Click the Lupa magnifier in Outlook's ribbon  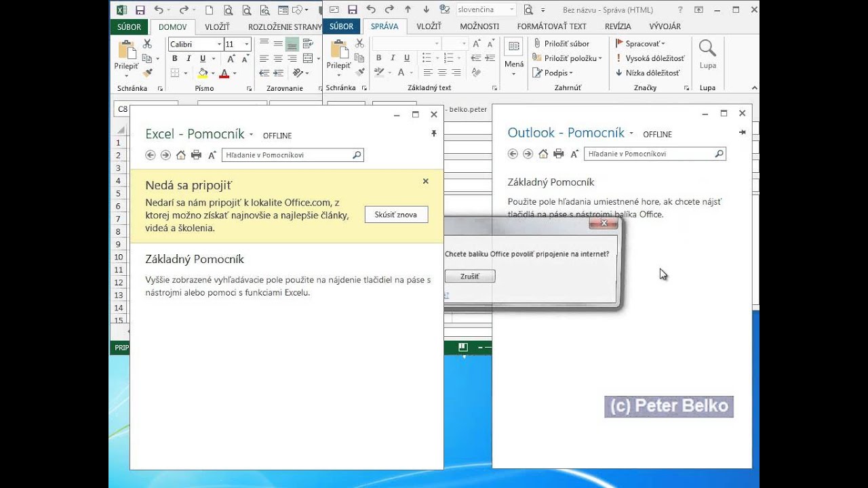click(707, 49)
